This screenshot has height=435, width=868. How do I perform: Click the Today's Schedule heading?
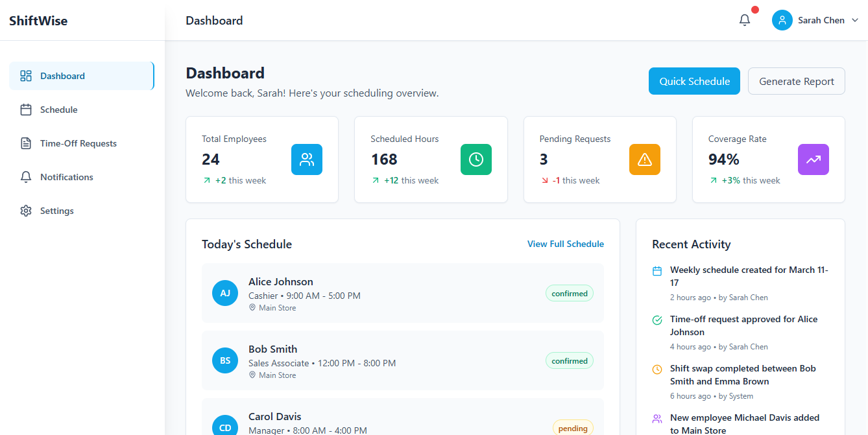click(247, 244)
